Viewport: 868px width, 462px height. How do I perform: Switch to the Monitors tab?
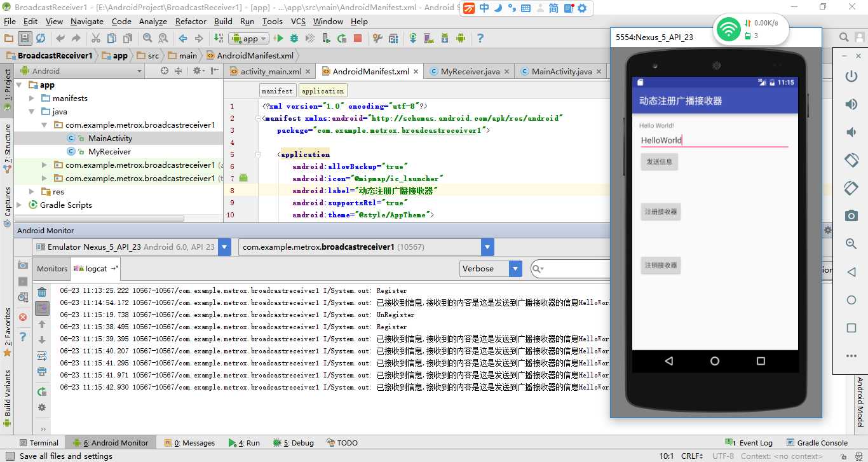point(52,269)
